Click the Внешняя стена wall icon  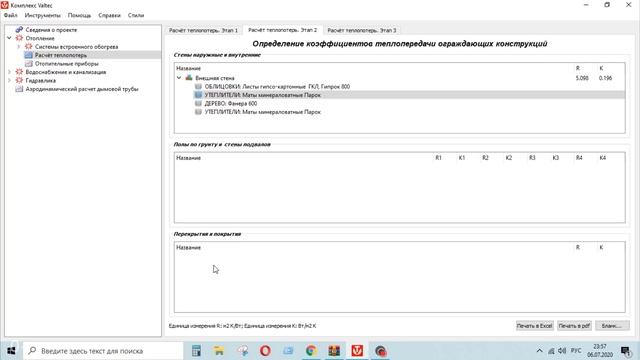pyautogui.click(x=189, y=78)
